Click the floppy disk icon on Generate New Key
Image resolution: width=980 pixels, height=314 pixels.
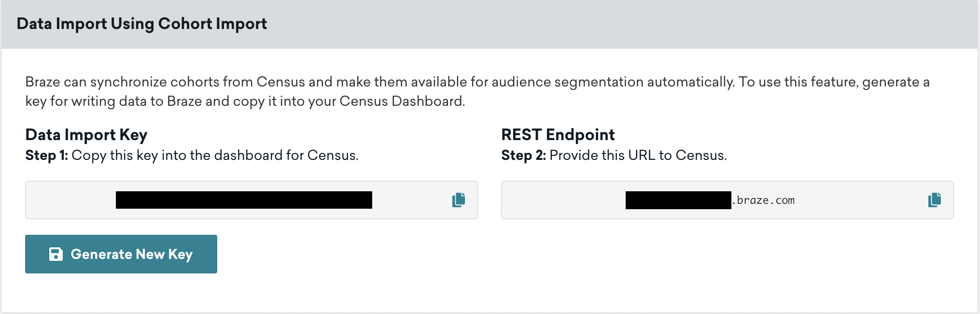coord(56,254)
